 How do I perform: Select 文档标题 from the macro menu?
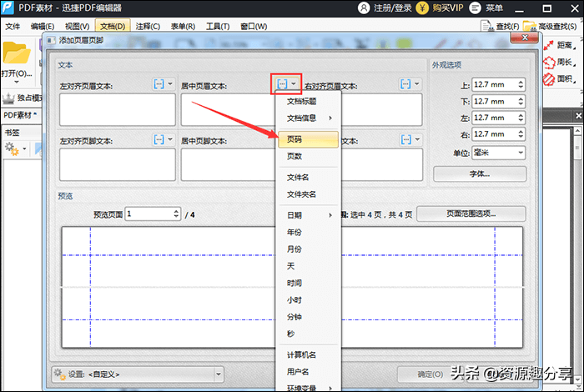(x=308, y=101)
